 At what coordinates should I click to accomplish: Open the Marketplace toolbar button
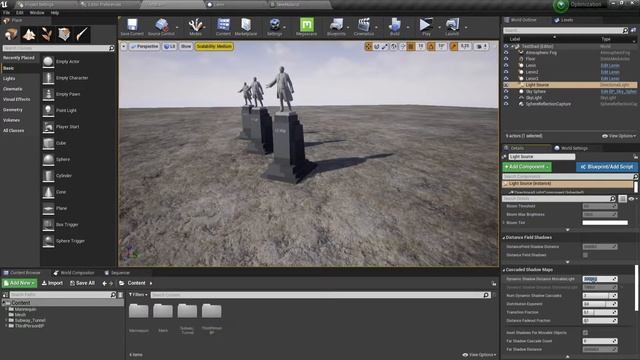tap(246, 27)
